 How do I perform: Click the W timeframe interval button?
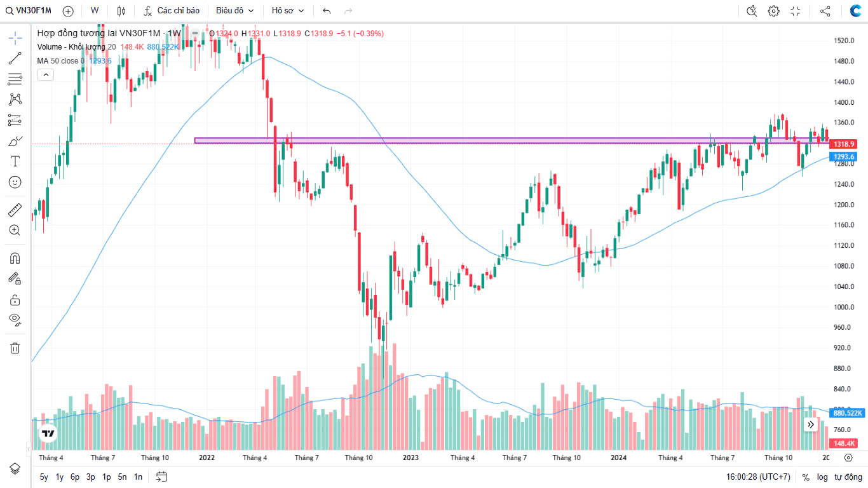click(95, 11)
